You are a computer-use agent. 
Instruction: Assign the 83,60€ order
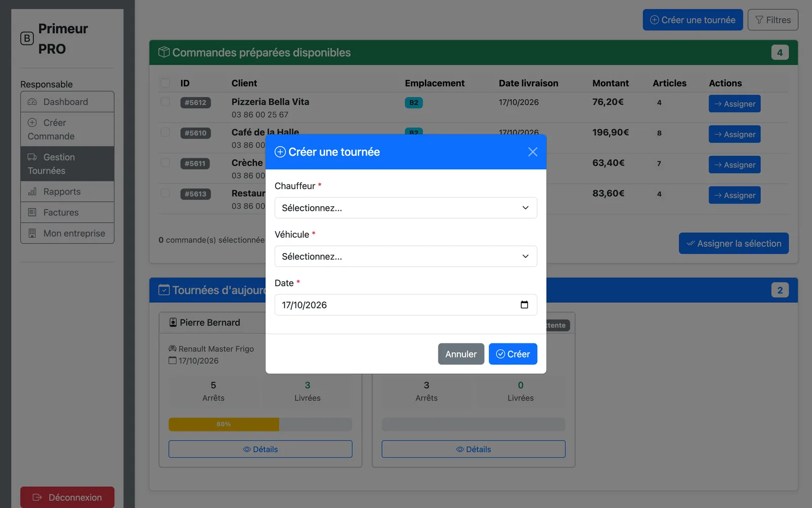point(734,195)
